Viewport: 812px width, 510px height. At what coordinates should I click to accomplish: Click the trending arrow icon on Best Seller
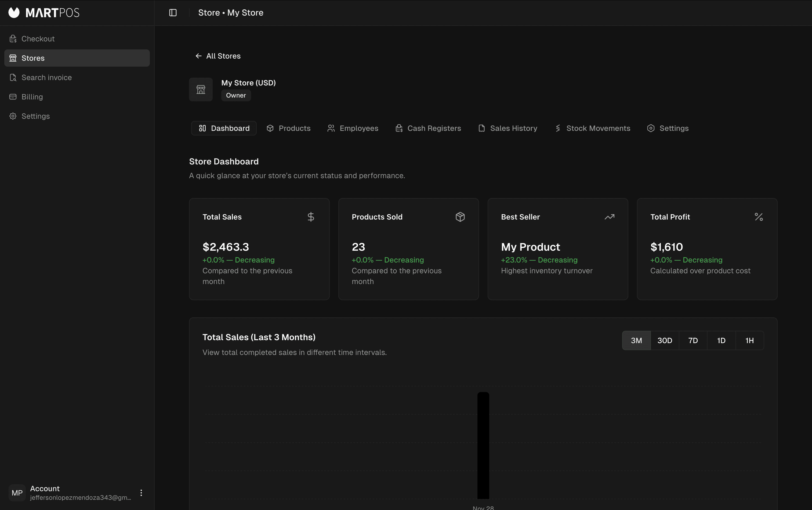pyautogui.click(x=609, y=217)
